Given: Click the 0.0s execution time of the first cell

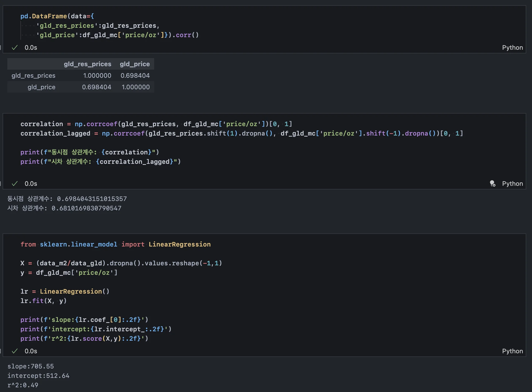Looking at the screenshot, I should click(31, 48).
